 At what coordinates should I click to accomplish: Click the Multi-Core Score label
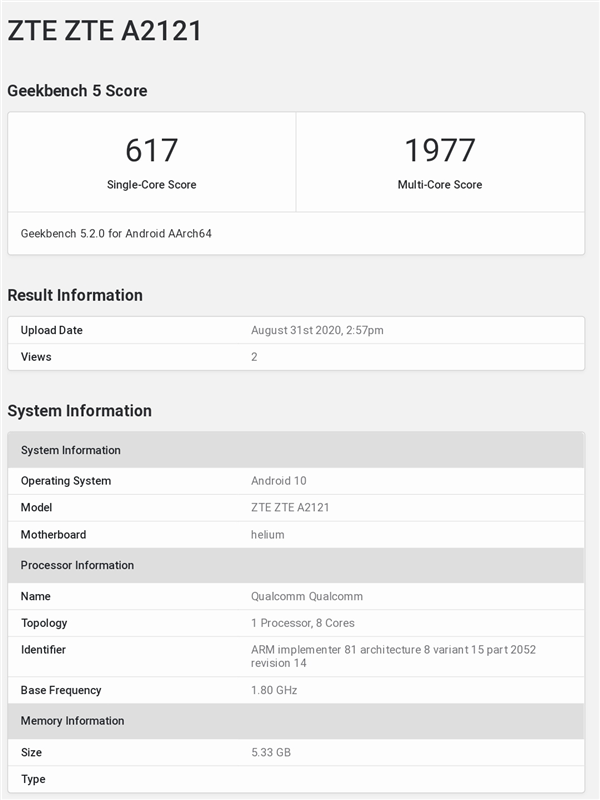tap(440, 185)
